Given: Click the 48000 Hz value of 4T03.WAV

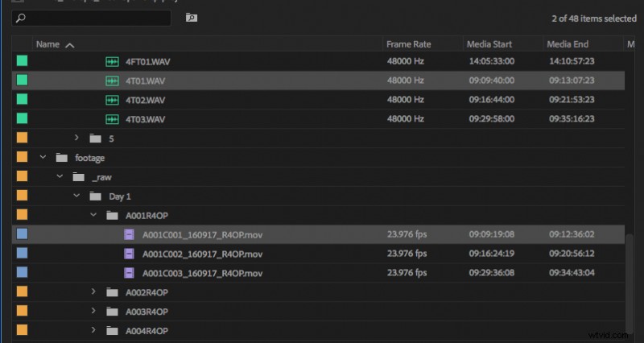Looking at the screenshot, I should (x=405, y=118).
